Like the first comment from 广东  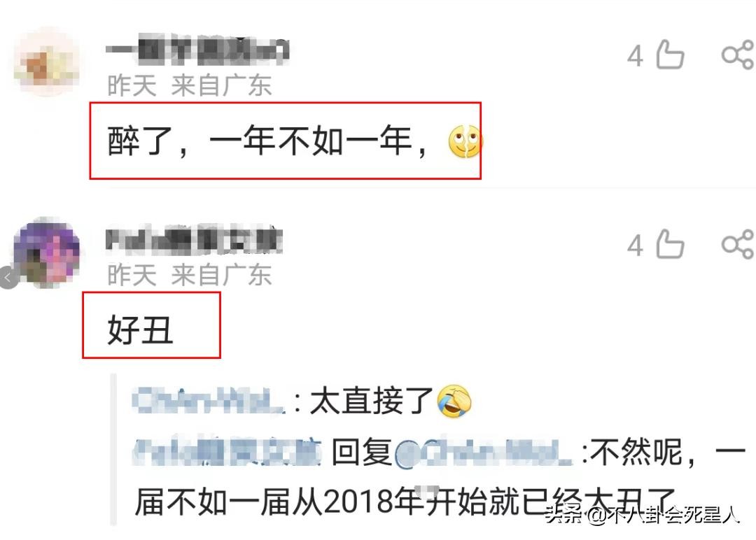670,55
